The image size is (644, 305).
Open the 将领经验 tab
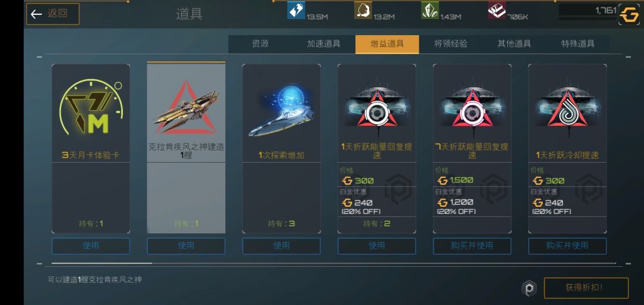point(451,44)
